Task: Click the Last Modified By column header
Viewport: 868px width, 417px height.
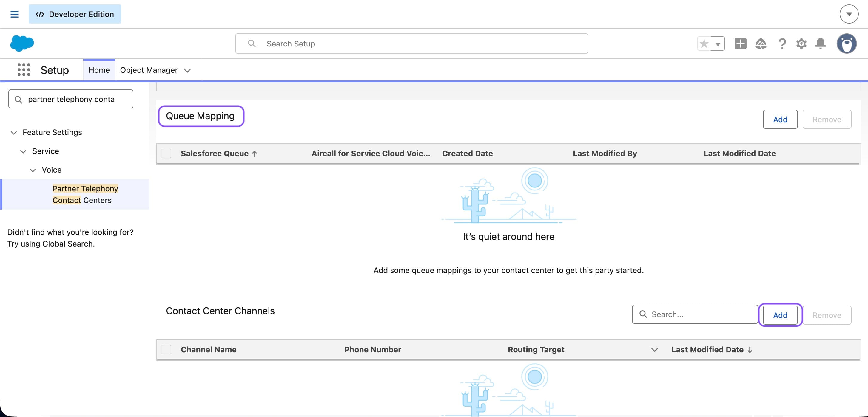Action: [x=605, y=154]
